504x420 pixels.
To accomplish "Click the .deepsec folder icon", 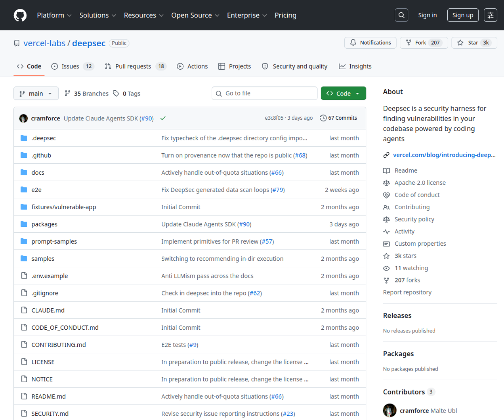I will [x=24, y=138].
